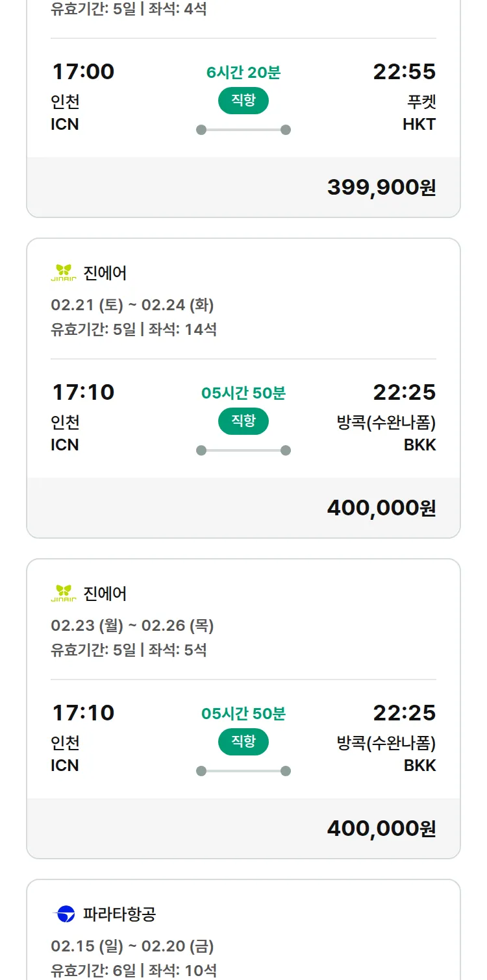This screenshot has width=487, height=980.
Task: Click the Jin Air logo on the 02.23 flight
Action: coord(64,594)
